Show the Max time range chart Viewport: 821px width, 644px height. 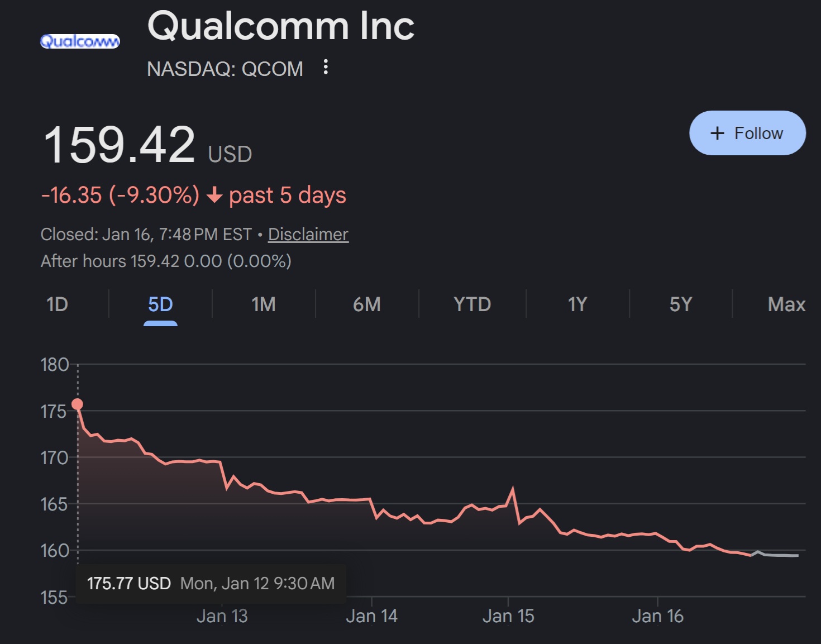coord(786,304)
